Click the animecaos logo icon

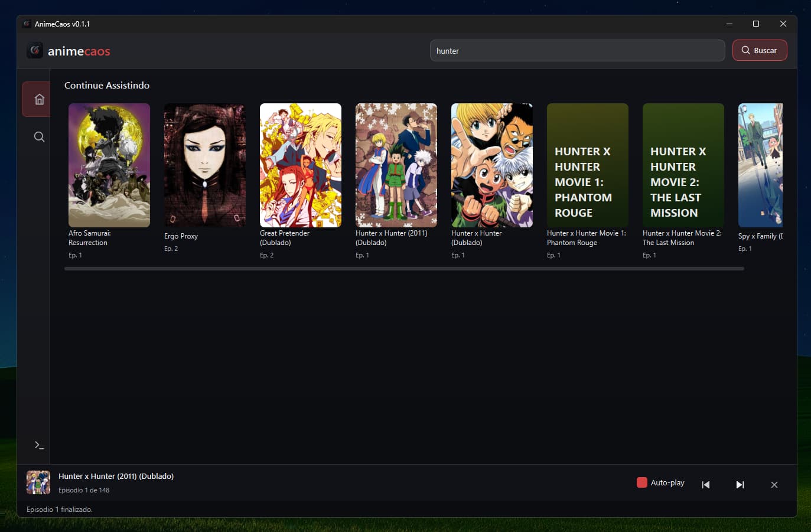pyautogui.click(x=34, y=50)
